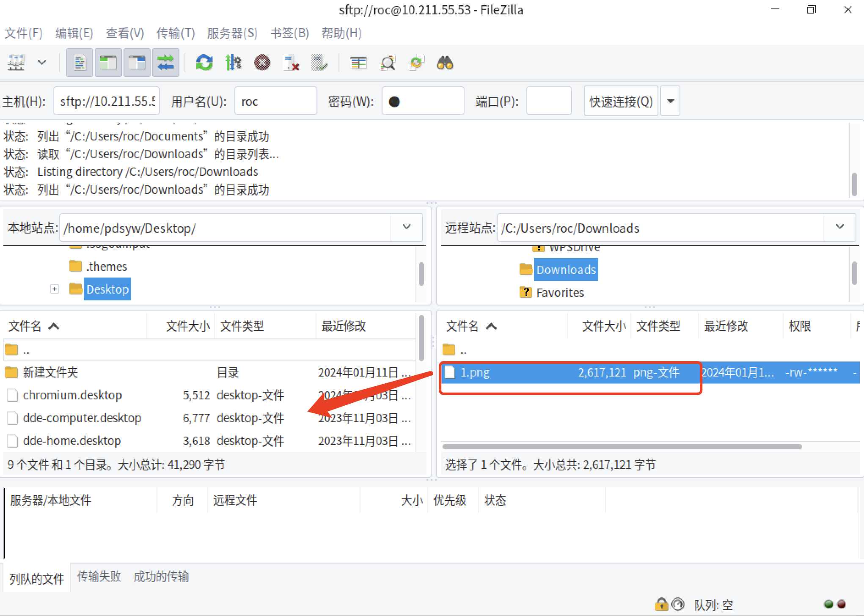
Task: Click the remote list horizontal scrollbar
Action: point(622,447)
